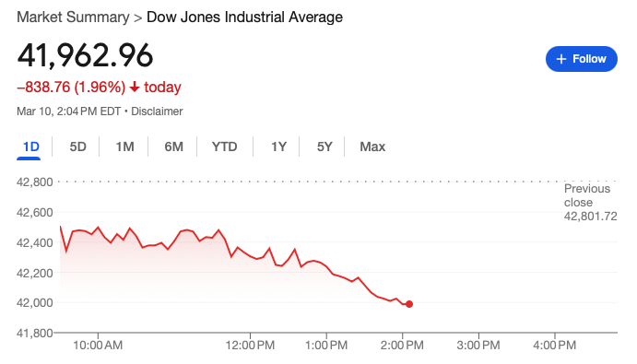637x364 pixels.
Task: Select the Max range tab
Action: coord(372,147)
